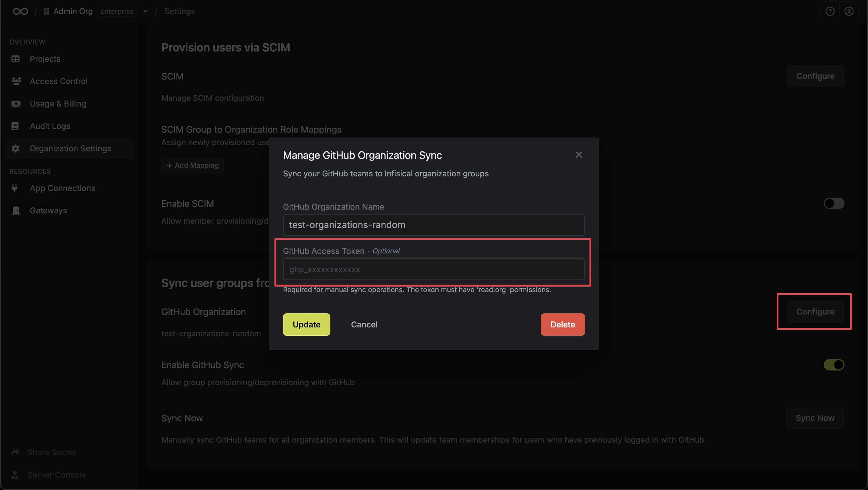The height and width of the screenshot is (490, 868).
Task: Click the GitHub Organization Name field
Action: click(434, 225)
